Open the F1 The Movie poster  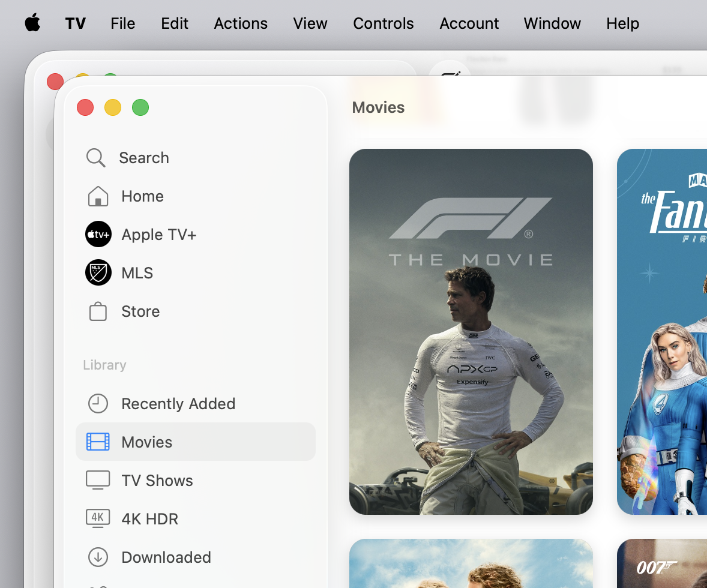[471, 331]
